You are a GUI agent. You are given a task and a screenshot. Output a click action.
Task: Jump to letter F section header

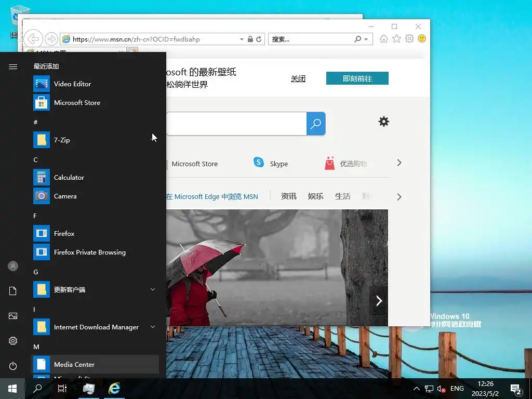coord(35,216)
